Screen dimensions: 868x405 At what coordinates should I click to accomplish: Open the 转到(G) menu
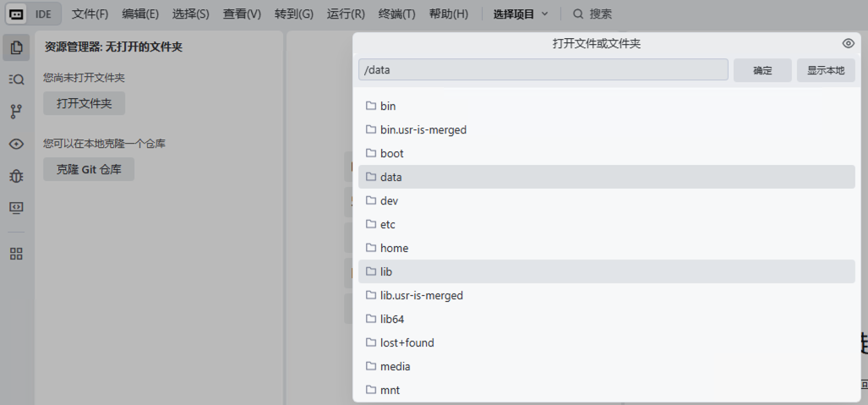pyautogui.click(x=294, y=14)
